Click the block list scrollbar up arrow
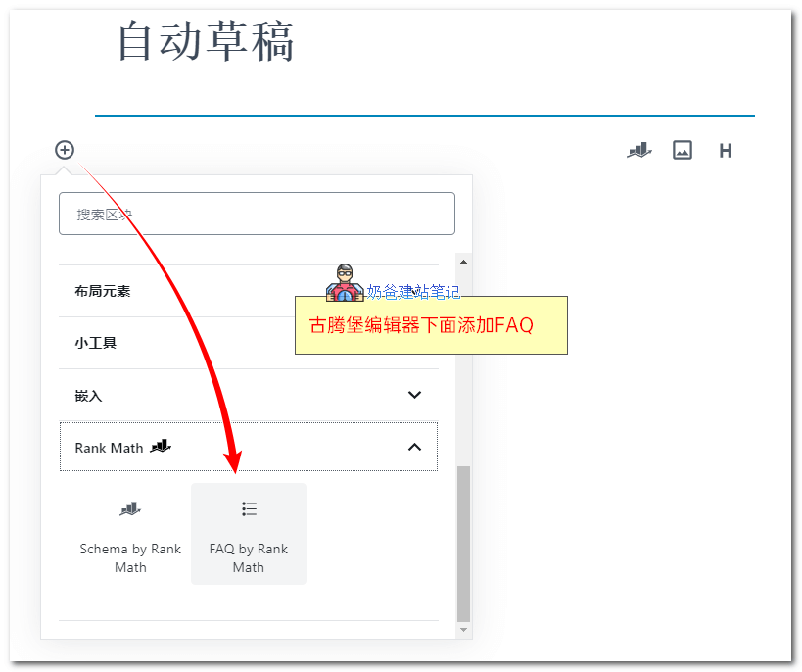Screen dimensions: 802x672 (x=464, y=261)
